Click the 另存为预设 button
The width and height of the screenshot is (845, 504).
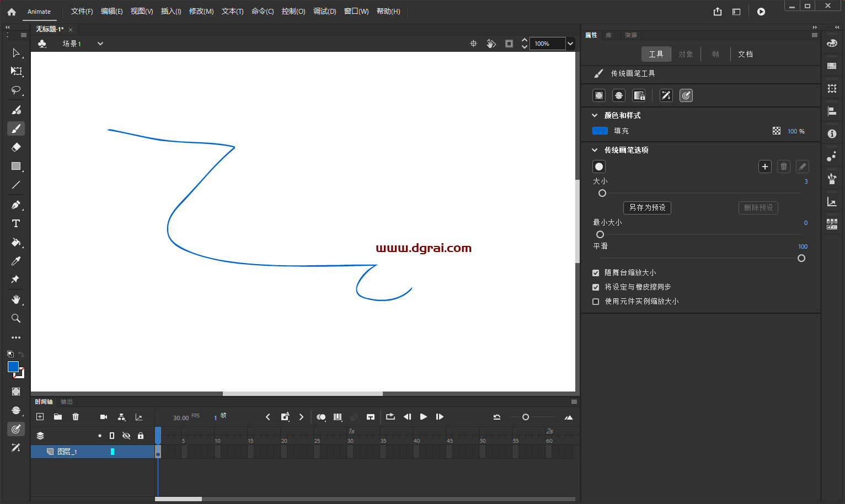pos(646,207)
